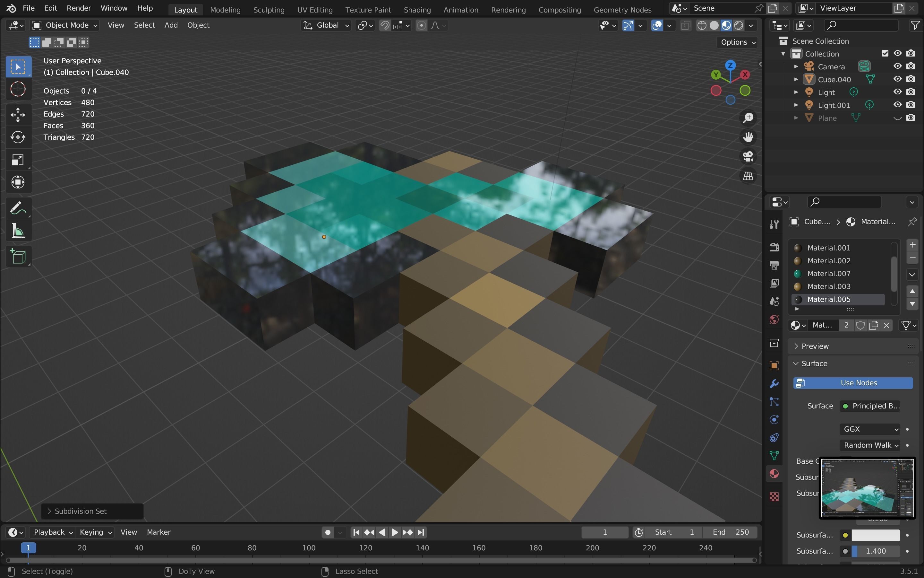Open the Output properties tab
Image resolution: width=924 pixels, height=578 pixels.
[x=774, y=265]
